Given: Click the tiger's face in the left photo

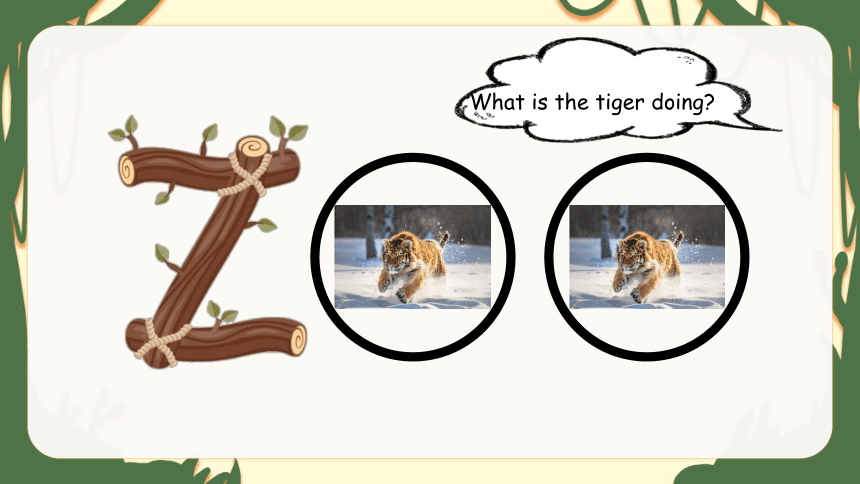Looking at the screenshot, I should coord(394,251).
